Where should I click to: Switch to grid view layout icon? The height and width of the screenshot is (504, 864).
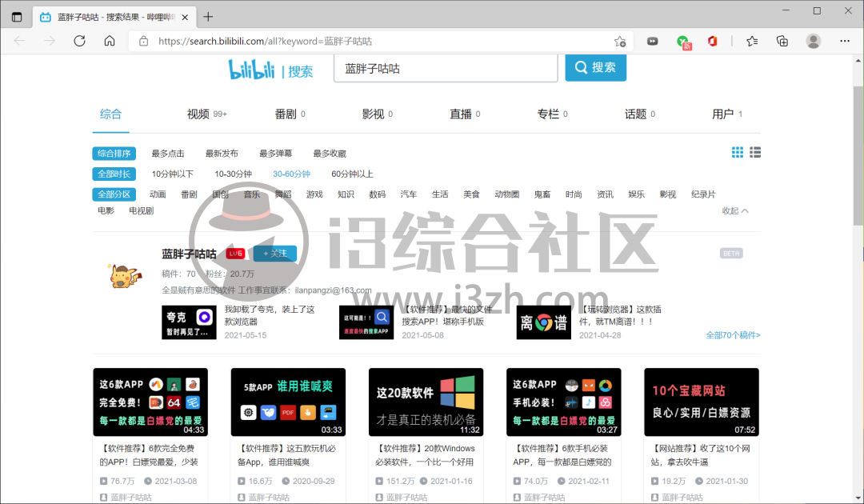pyautogui.click(x=738, y=153)
